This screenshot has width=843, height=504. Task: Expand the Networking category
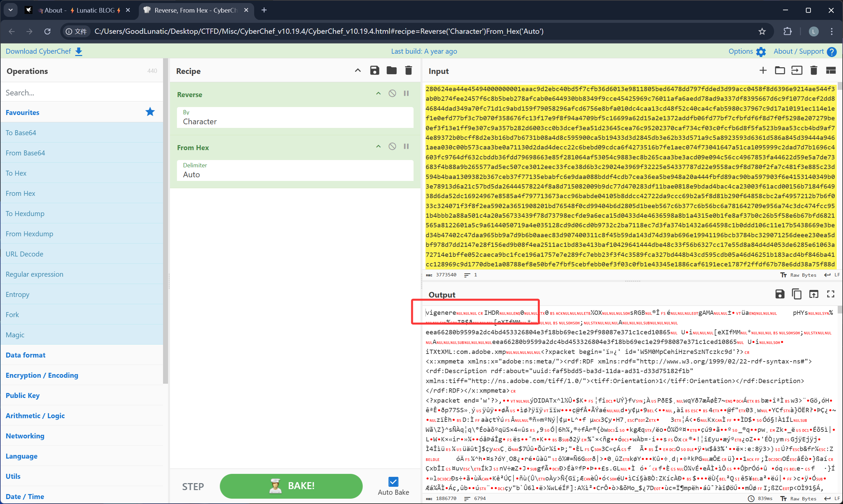[82, 436]
